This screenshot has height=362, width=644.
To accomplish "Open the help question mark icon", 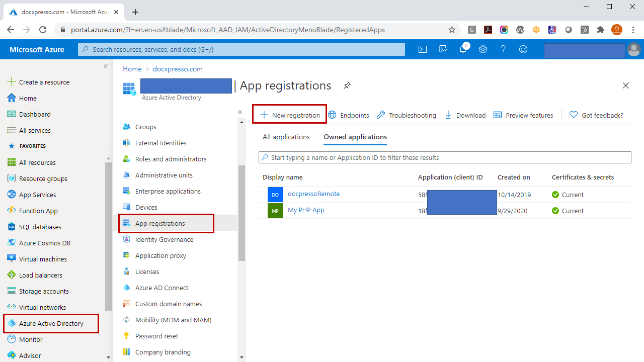I will click(x=503, y=49).
